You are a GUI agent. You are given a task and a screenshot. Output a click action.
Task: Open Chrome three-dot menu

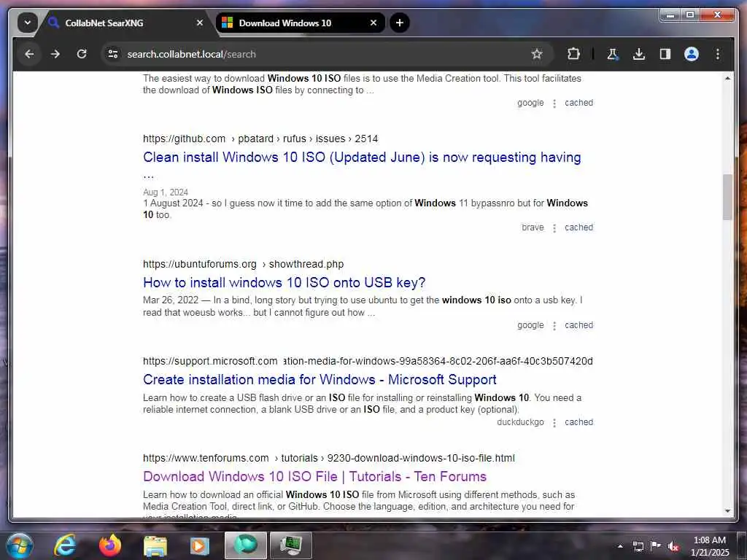point(718,54)
